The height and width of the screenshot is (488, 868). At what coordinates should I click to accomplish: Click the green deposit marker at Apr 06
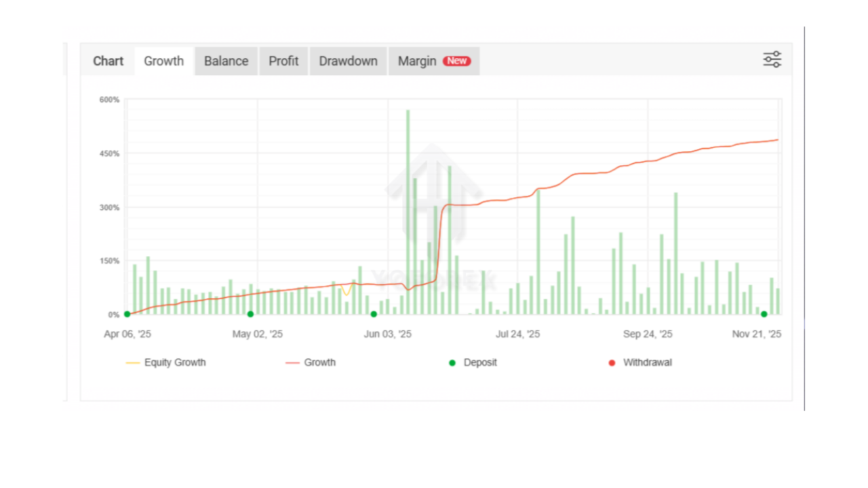pos(127,314)
